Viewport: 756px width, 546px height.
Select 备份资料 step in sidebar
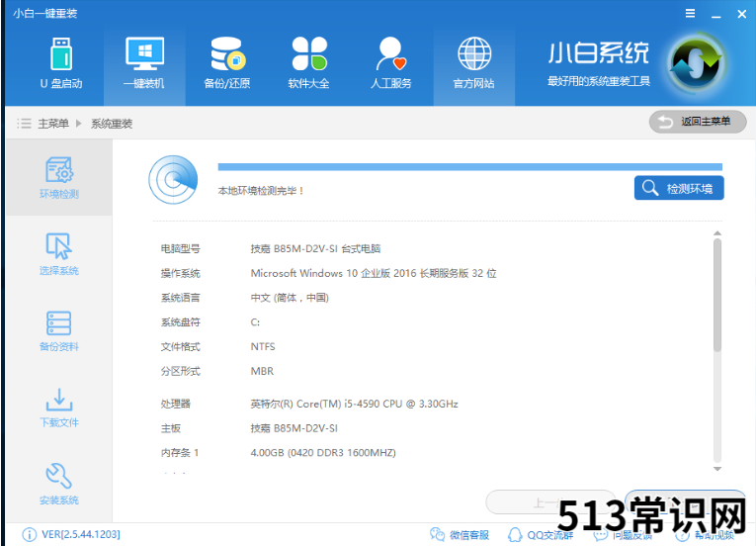point(59,330)
